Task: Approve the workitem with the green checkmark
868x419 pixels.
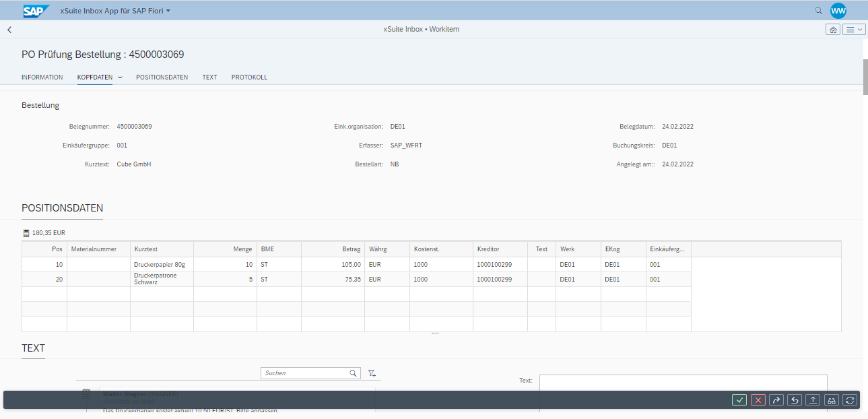Action: (739, 399)
